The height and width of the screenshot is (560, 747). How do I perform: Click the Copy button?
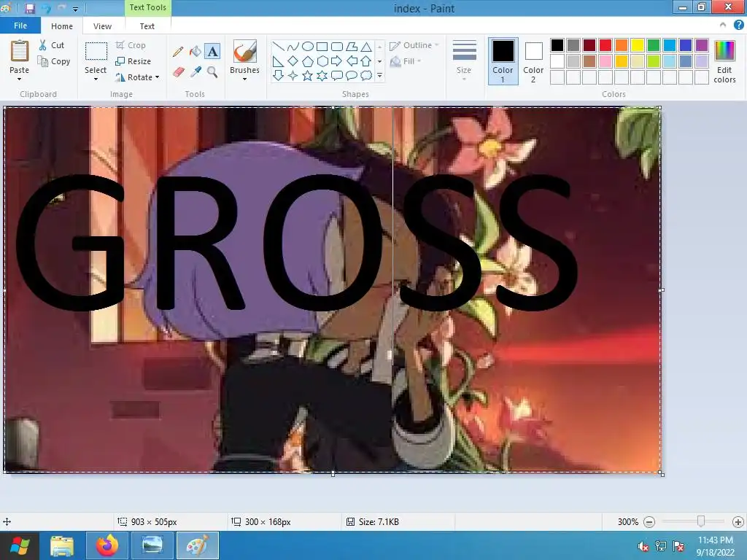(x=54, y=61)
